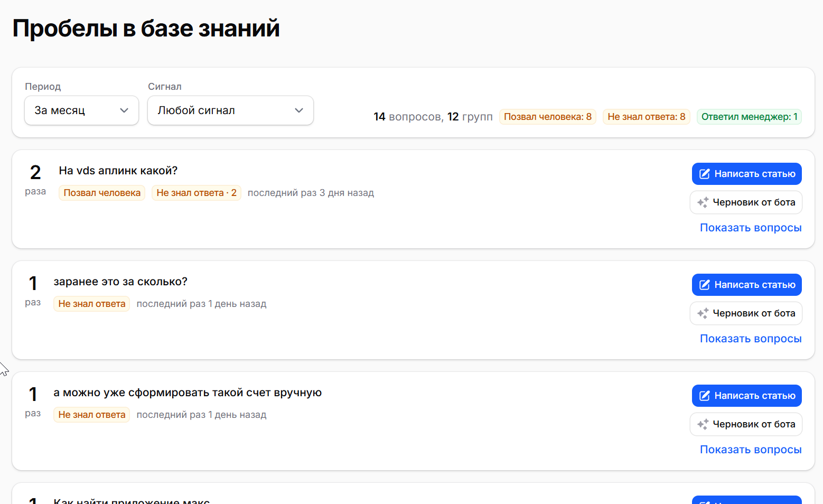Click the 'Не знал ответа · 2' tag

coord(197,193)
